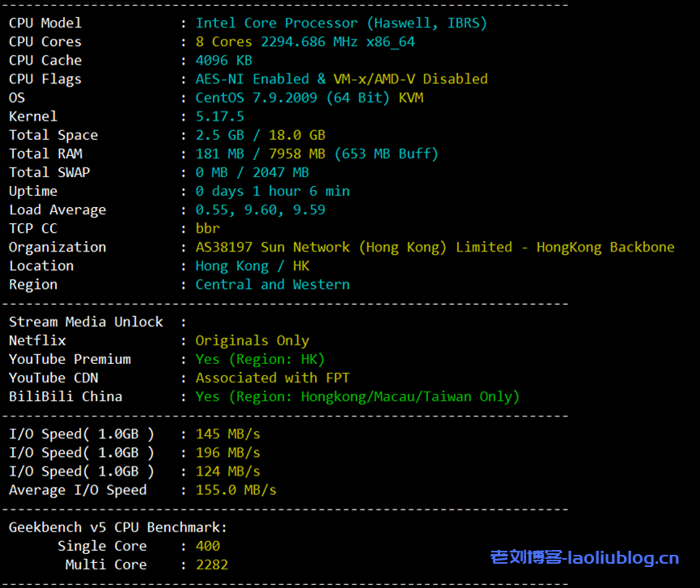
Task: Click the Load Average numbers
Action: pos(260,209)
